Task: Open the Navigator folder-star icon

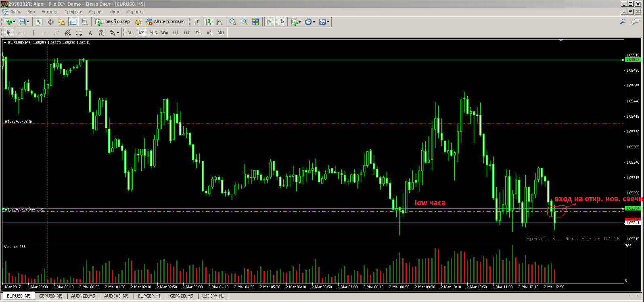Action: point(62,22)
